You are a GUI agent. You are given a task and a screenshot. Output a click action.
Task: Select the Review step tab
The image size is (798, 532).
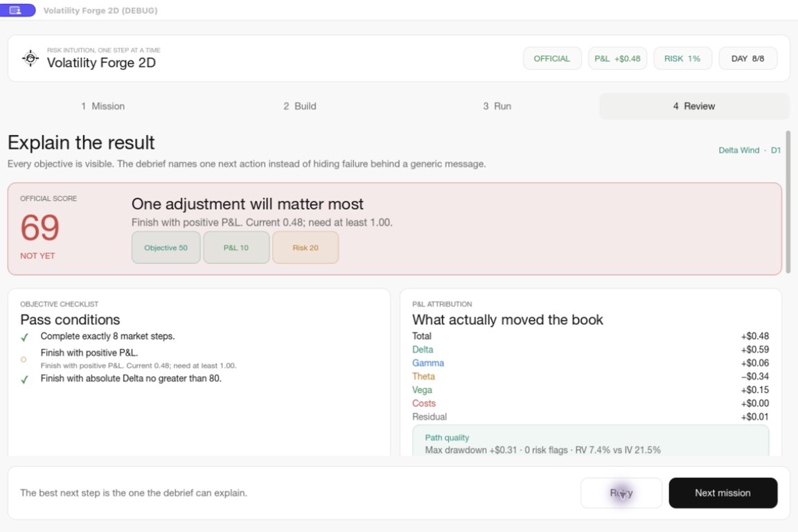click(x=694, y=106)
